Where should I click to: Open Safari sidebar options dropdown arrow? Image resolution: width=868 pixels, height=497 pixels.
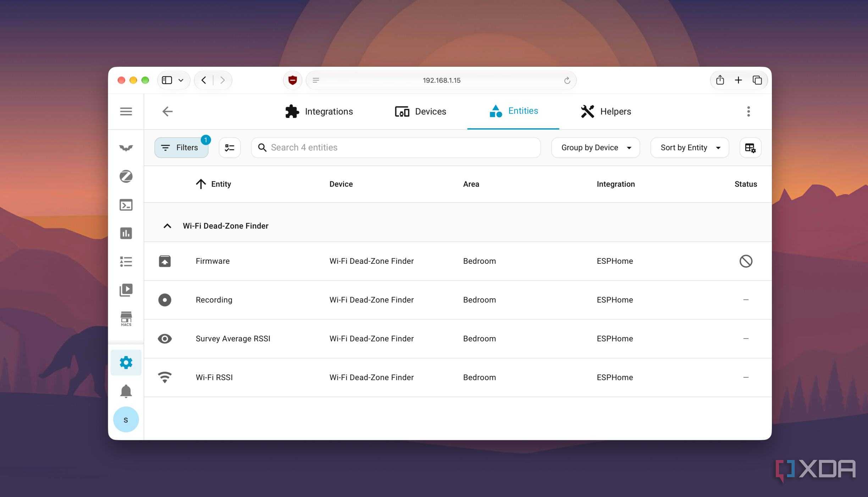tap(181, 80)
